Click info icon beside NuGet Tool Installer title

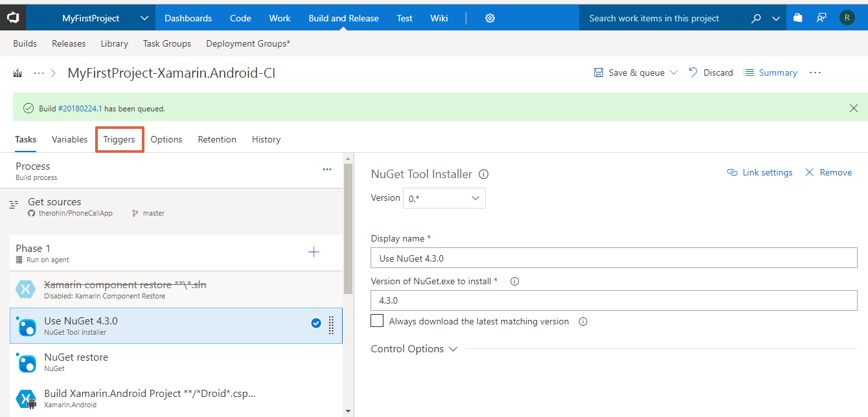click(483, 174)
